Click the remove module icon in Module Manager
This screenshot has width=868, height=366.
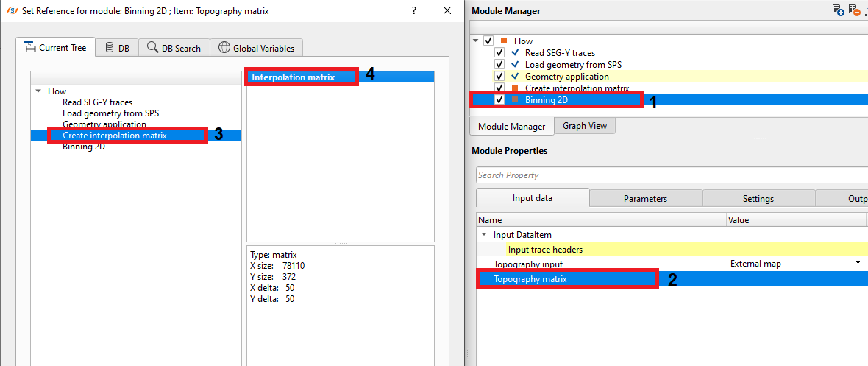click(x=855, y=10)
